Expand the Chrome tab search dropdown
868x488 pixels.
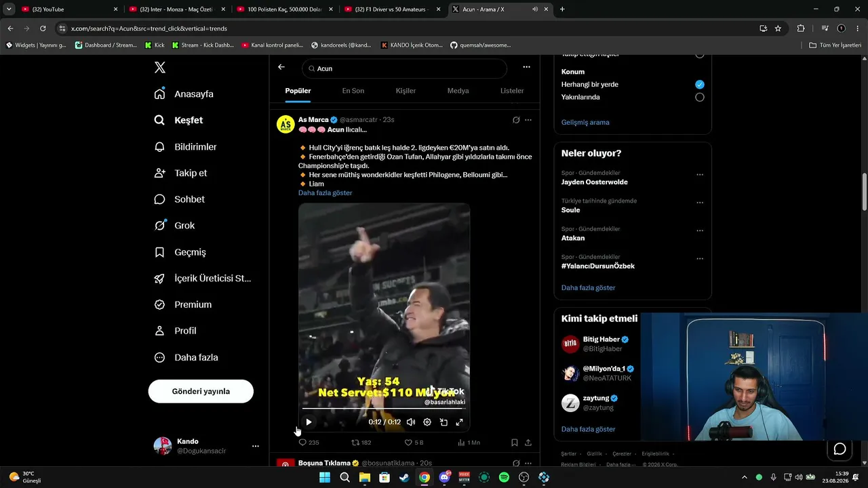[9, 9]
